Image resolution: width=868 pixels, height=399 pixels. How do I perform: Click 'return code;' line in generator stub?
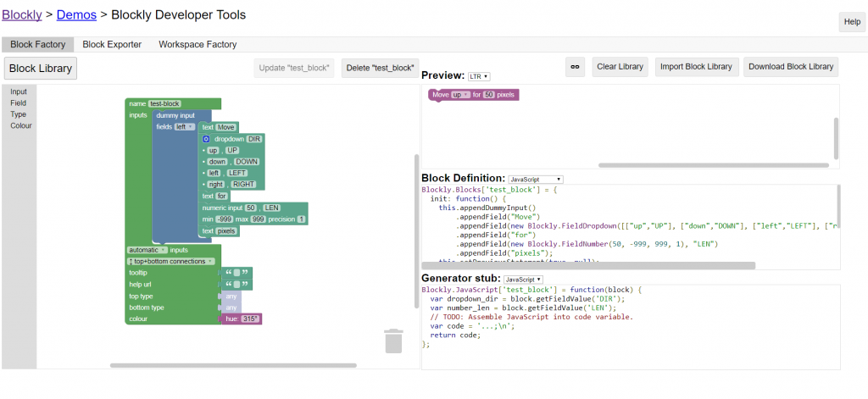pyautogui.click(x=455, y=335)
